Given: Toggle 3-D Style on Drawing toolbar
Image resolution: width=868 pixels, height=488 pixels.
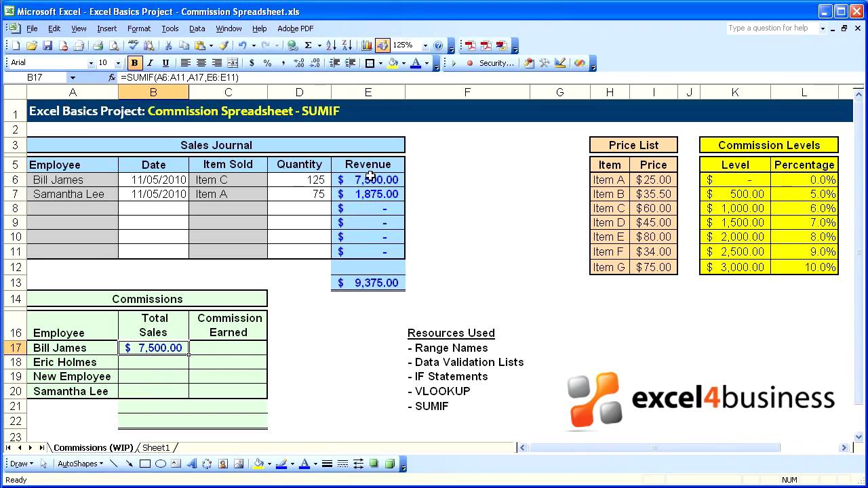Looking at the screenshot, I should [389, 464].
